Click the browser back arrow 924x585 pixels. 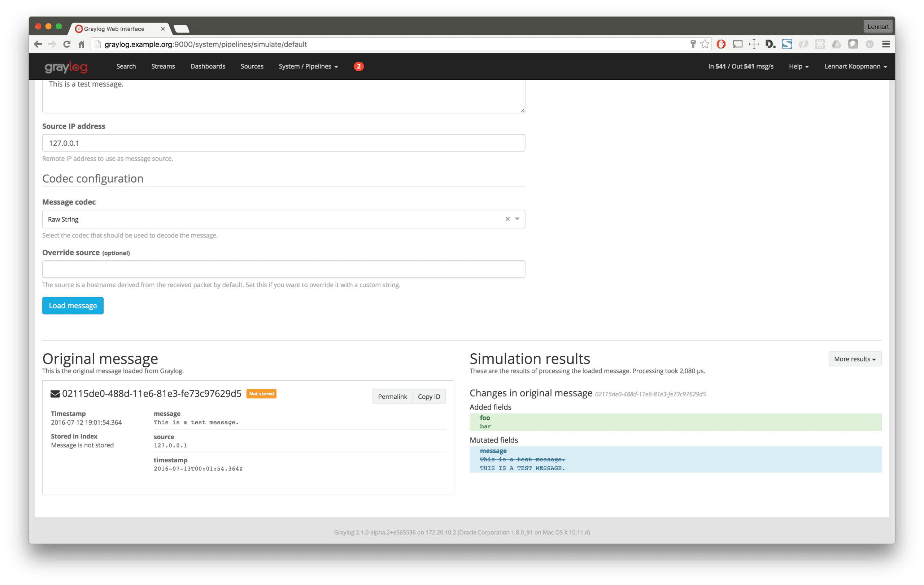click(38, 44)
